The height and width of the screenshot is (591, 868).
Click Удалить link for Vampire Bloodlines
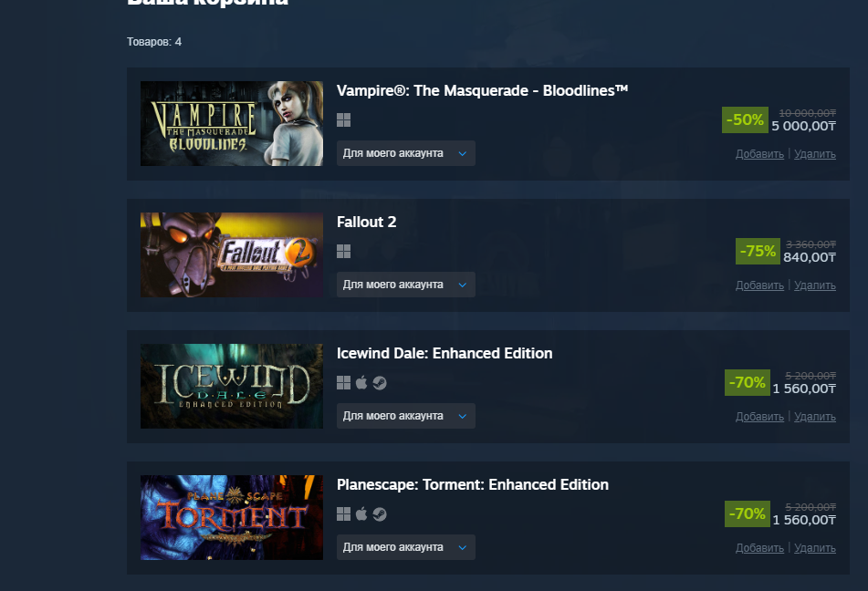(x=815, y=154)
